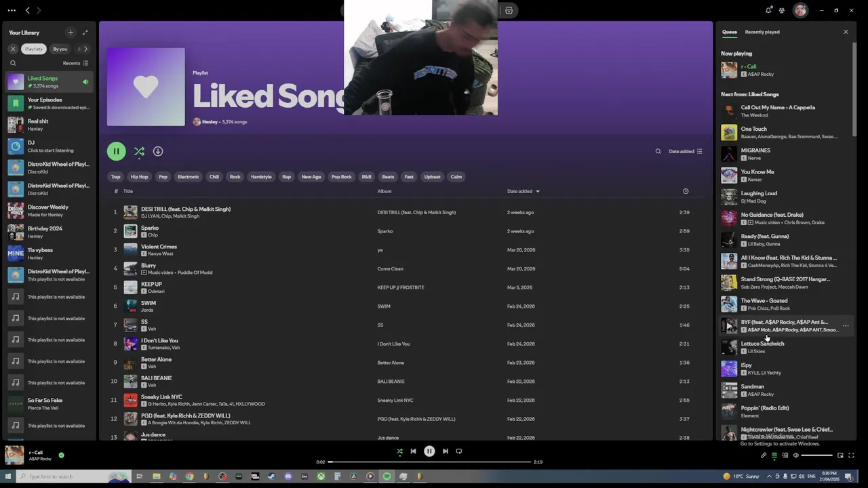This screenshot has width=868, height=488.
Task: Open the notifications bell icon
Action: [x=768, y=10]
